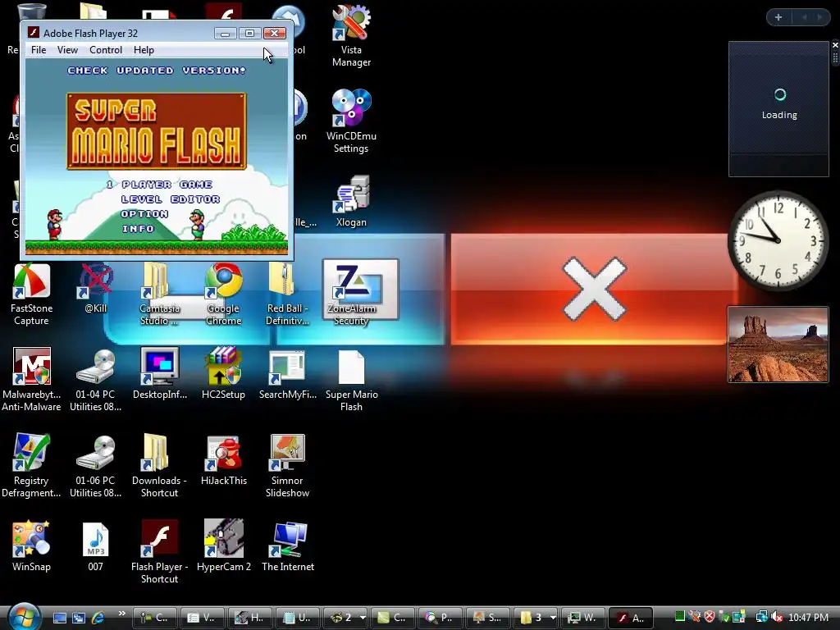Open the View menu in Flash Player
The height and width of the screenshot is (630, 840).
[67, 50]
